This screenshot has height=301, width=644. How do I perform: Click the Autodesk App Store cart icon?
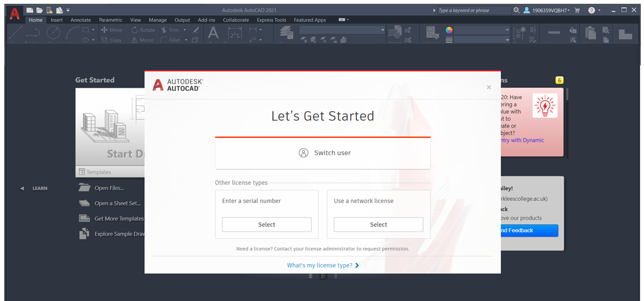(577, 10)
